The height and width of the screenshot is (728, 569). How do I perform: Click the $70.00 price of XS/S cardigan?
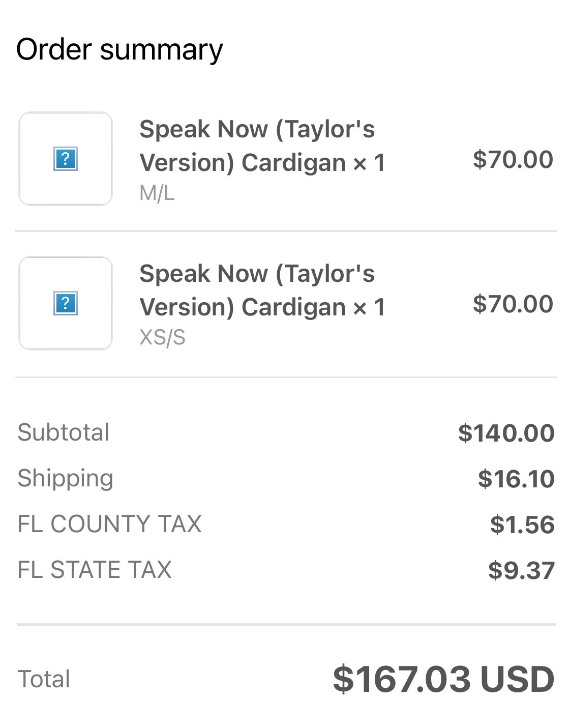pyautogui.click(x=513, y=304)
